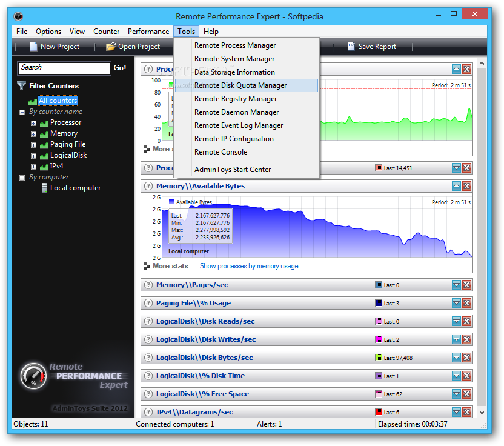Click the IPv4\\Datagrams/sec red swatch

click(x=379, y=412)
